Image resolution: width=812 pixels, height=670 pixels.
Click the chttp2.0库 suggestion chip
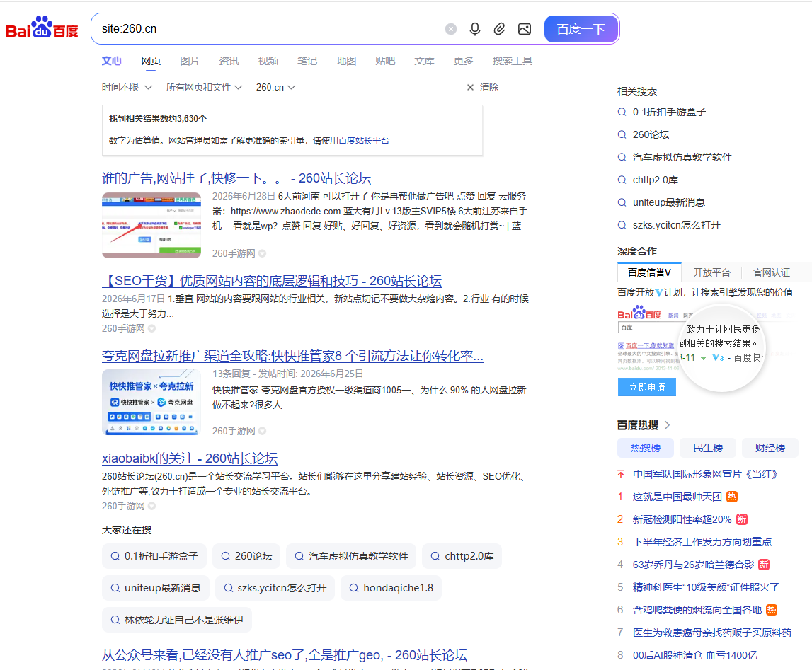(x=462, y=556)
